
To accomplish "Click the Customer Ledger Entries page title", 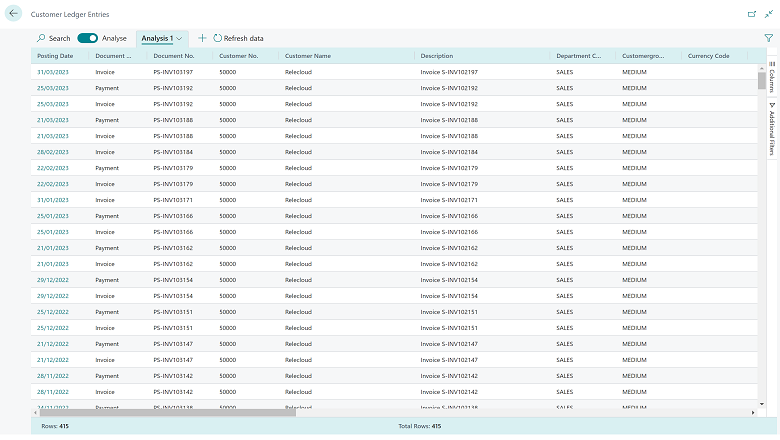I will [70, 14].
